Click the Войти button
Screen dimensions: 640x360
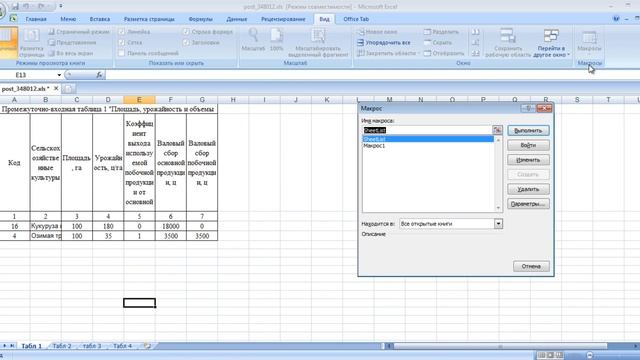point(528,145)
